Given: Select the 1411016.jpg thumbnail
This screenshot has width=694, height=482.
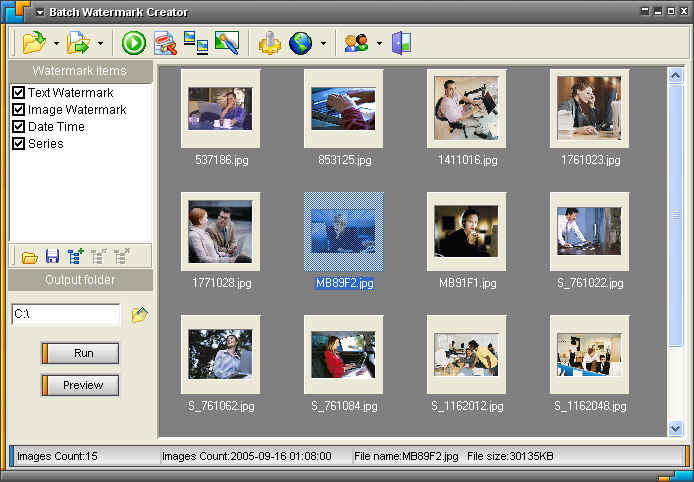Looking at the screenshot, I should coord(467,108).
